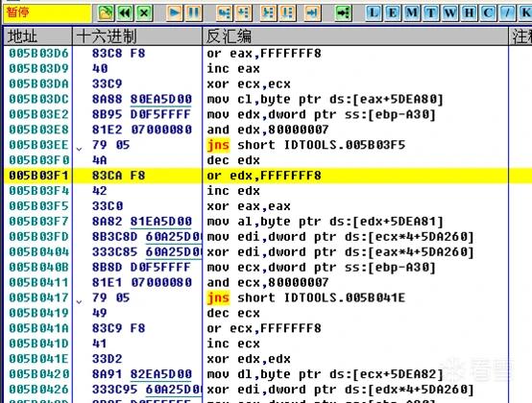This screenshot has height=403, width=532.
Task: Close the debugged program with X icon
Action: click(144, 13)
